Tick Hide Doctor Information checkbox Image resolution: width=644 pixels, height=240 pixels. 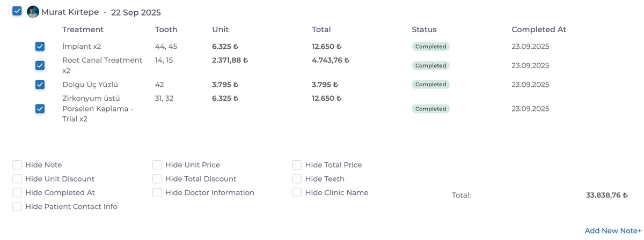[157, 192]
